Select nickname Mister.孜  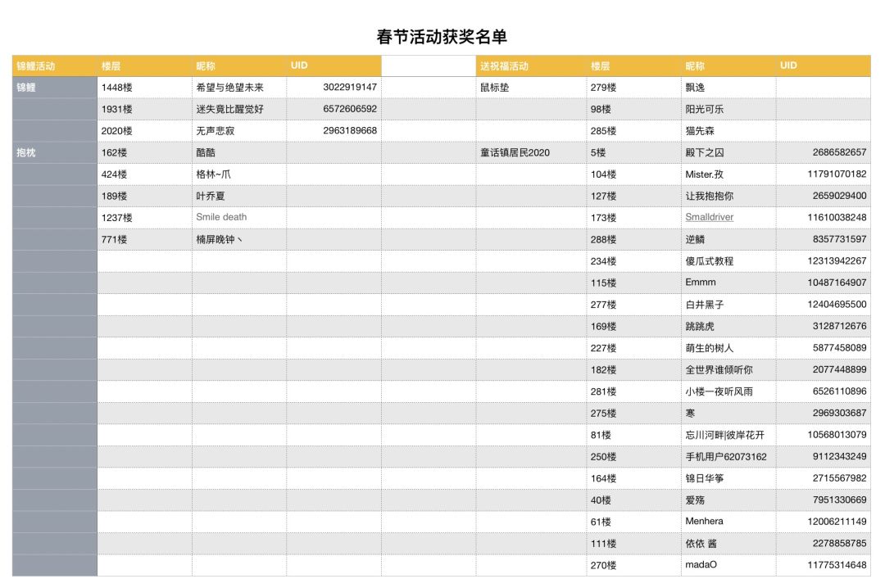(x=705, y=174)
